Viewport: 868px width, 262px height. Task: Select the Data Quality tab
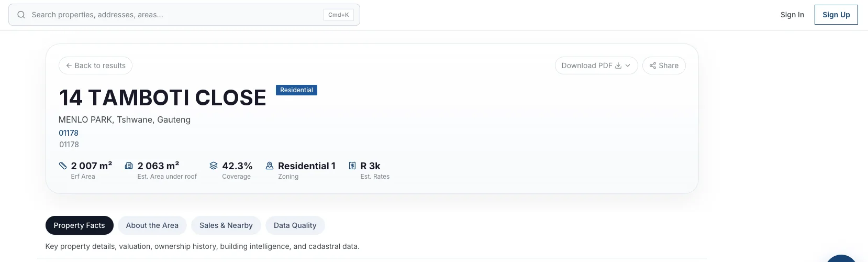tap(295, 225)
